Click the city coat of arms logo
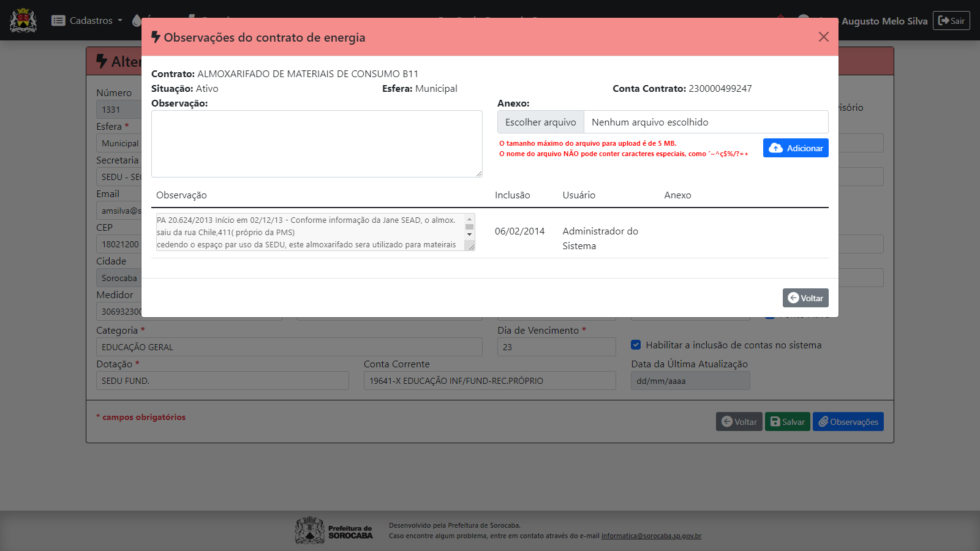The image size is (980, 551). click(23, 20)
